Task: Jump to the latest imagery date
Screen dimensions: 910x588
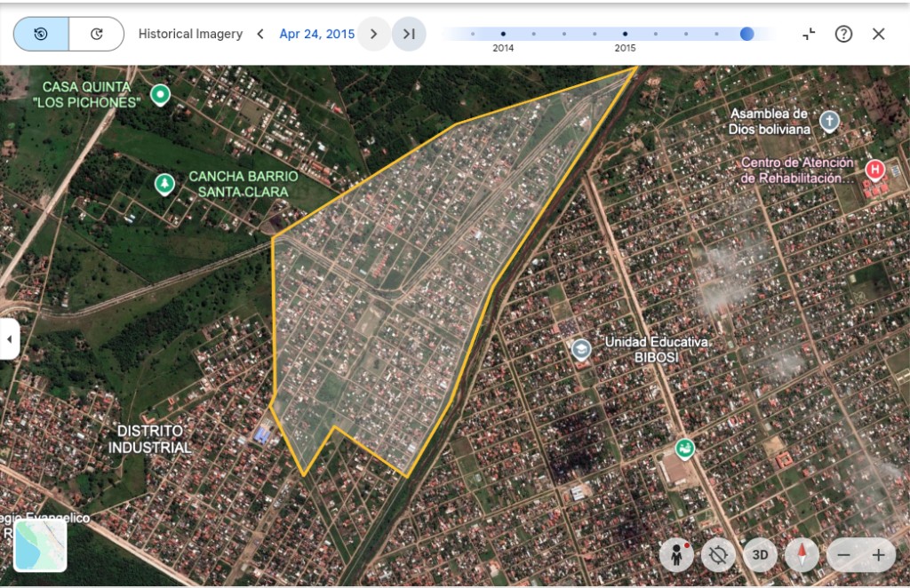Action: (x=409, y=35)
